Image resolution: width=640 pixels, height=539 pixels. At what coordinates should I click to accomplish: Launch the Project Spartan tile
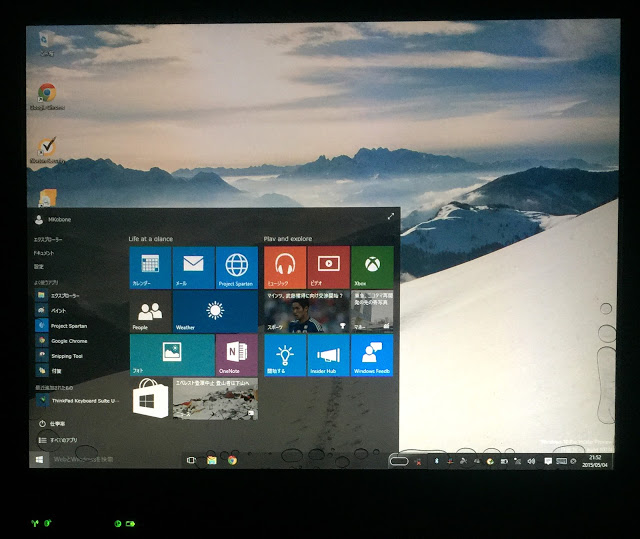pyautogui.click(x=237, y=268)
